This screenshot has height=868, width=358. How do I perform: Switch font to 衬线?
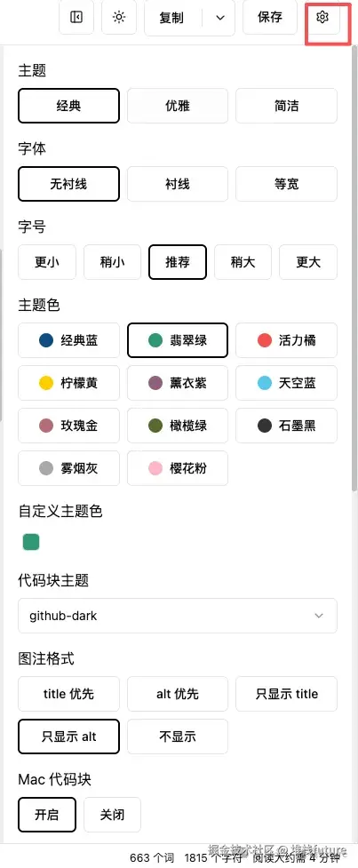[x=178, y=184]
